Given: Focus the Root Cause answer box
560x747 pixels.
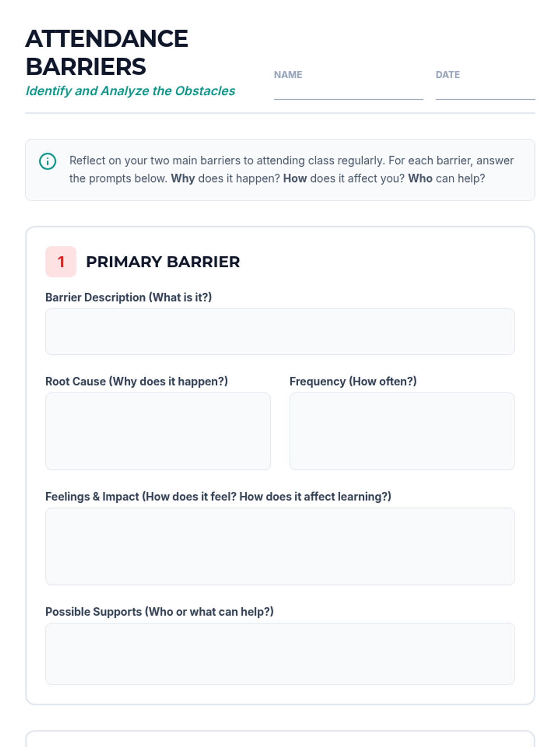Looking at the screenshot, I should pos(158,431).
